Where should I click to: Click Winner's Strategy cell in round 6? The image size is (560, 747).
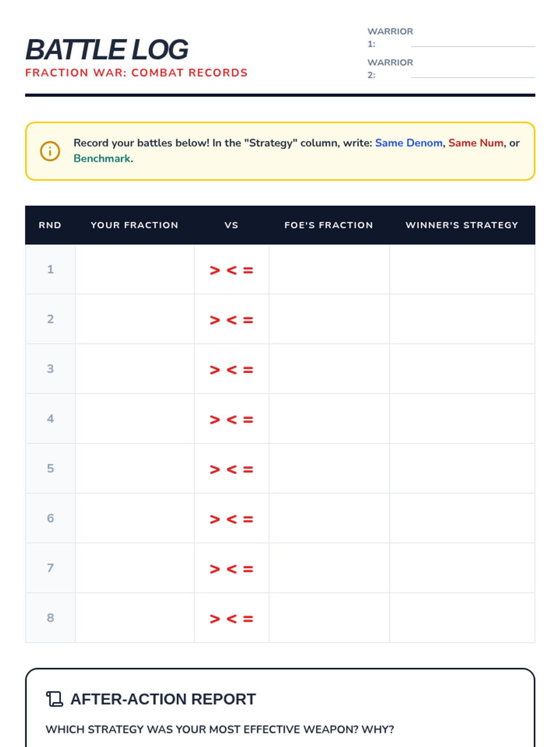[x=462, y=518]
